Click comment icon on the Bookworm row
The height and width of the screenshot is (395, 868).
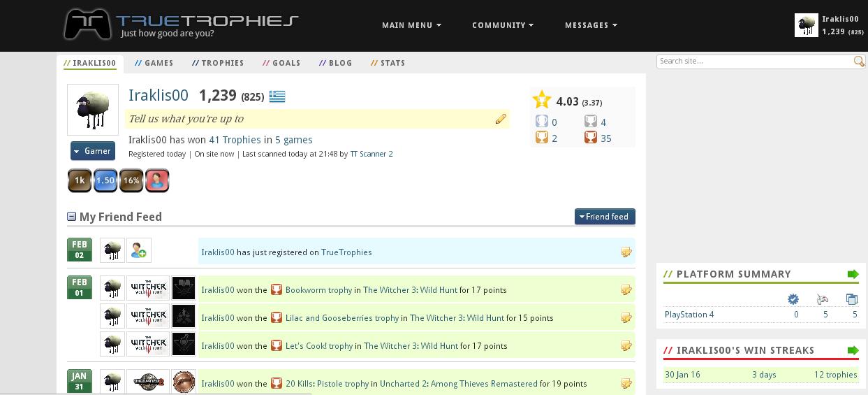626,290
